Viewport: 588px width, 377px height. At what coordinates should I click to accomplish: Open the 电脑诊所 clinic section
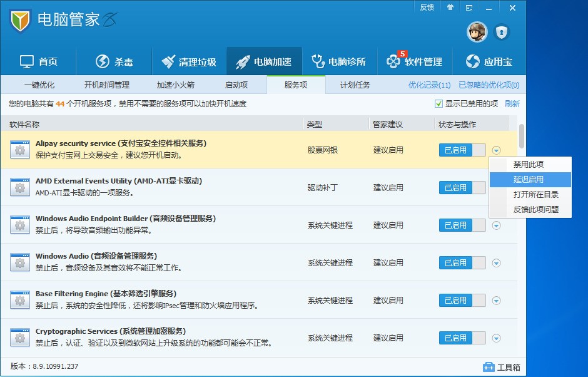point(339,61)
